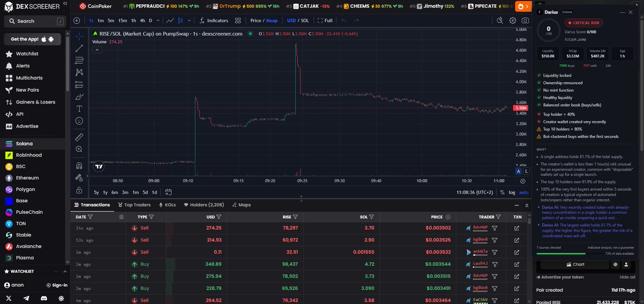This screenshot has height=304, width=644.
Task: Click the orange fire trending icon
Action: point(523,6)
